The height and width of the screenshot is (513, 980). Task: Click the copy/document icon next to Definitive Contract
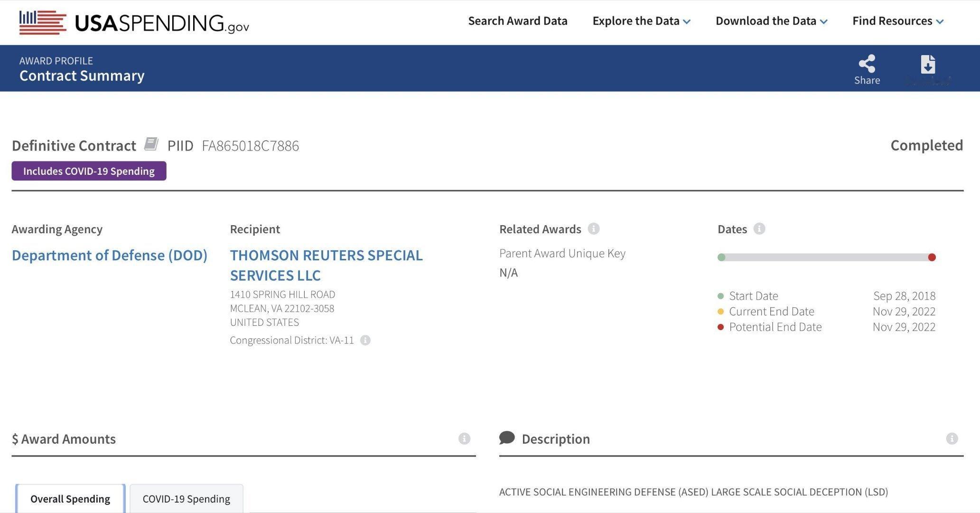click(150, 144)
